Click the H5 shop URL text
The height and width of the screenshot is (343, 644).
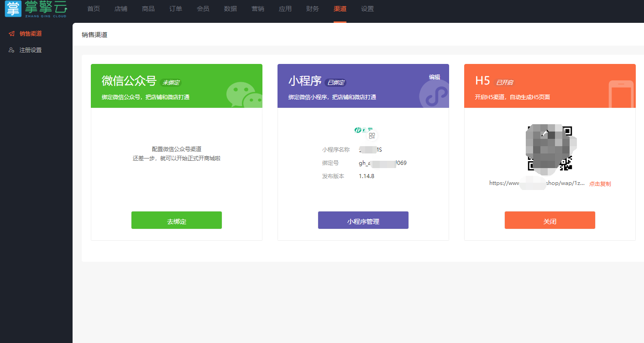[x=537, y=183]
